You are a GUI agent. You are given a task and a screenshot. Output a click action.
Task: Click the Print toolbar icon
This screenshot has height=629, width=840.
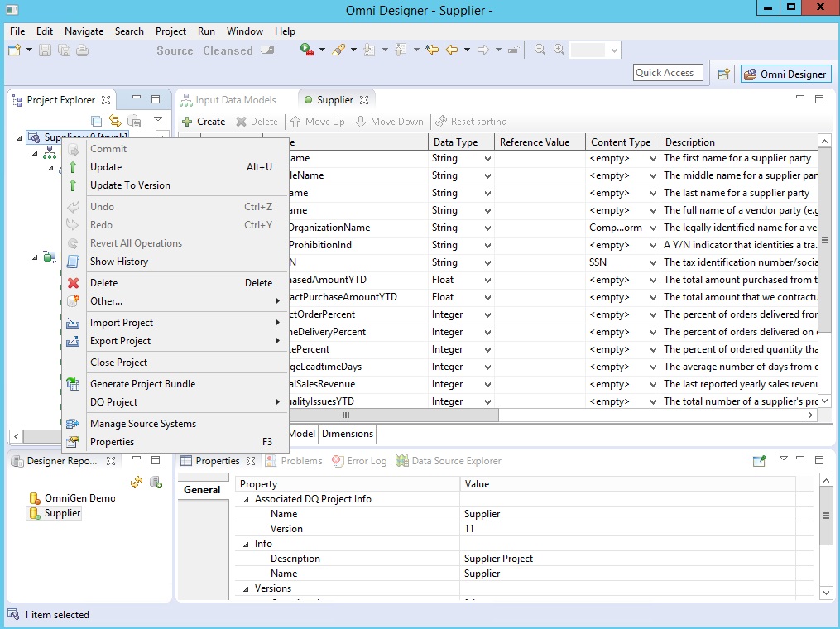82,50
